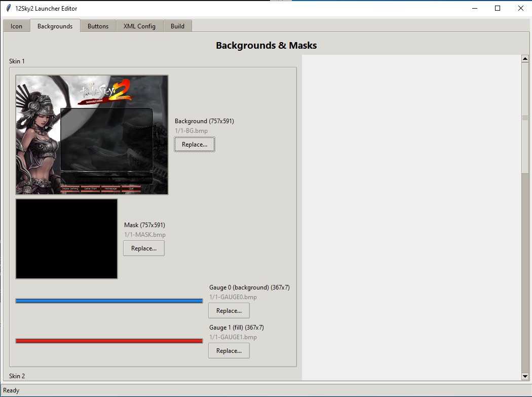The image size is (532, 397).
Task: Click the '1/1-MASK.bmp' file name
Action: 145,235
